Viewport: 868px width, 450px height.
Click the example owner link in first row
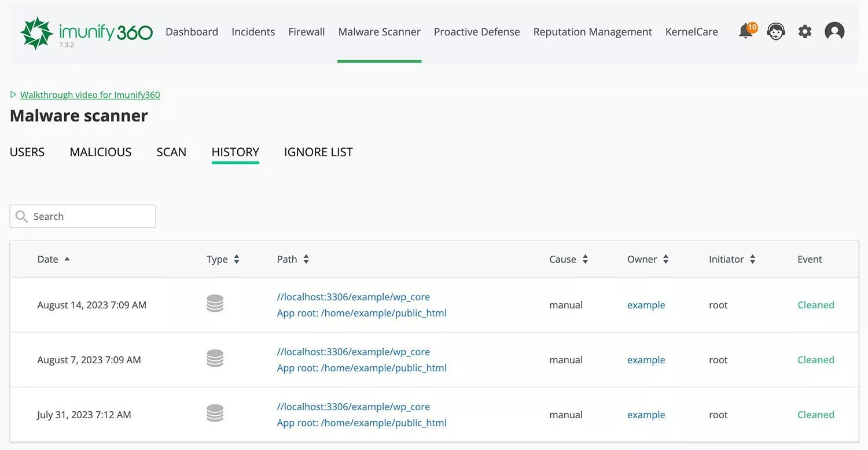pyautogui.click(x=646, y=305)
